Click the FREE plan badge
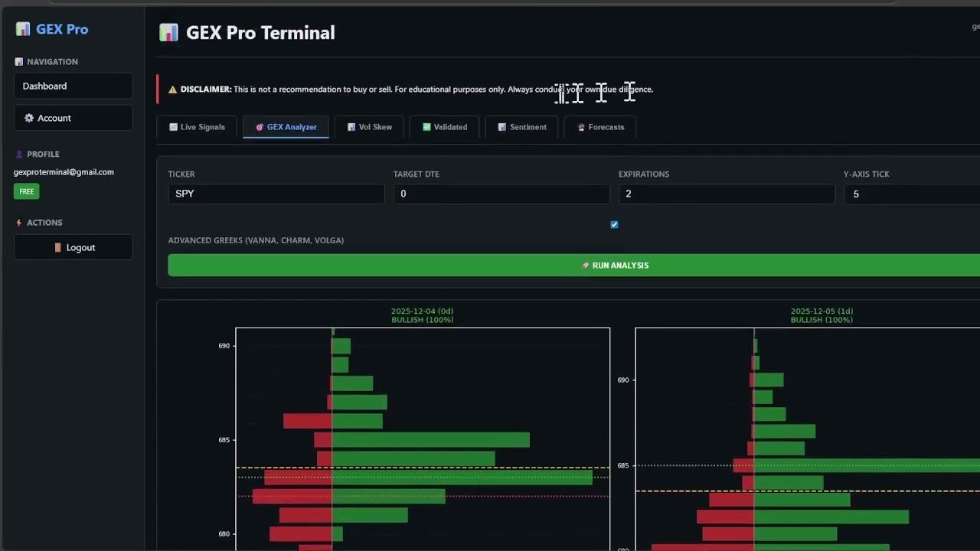980x551 pixels. click(x=26, y=191)
